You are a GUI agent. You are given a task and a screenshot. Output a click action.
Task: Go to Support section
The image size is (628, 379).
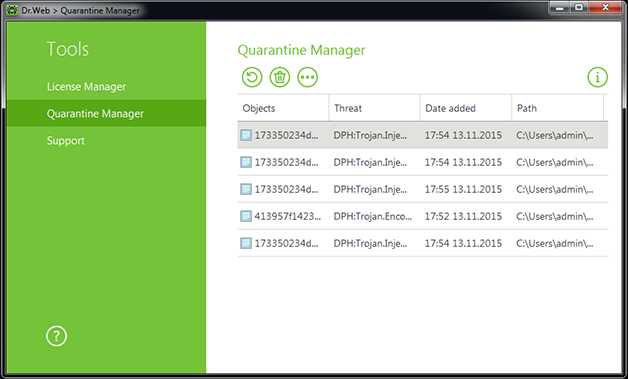coord(66,141)
